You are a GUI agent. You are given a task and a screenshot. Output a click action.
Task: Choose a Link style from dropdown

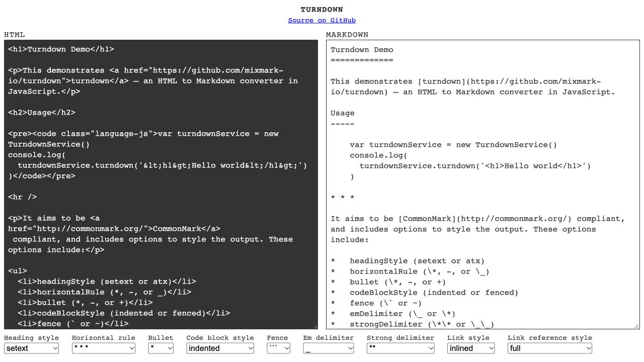tap(471, 348)
